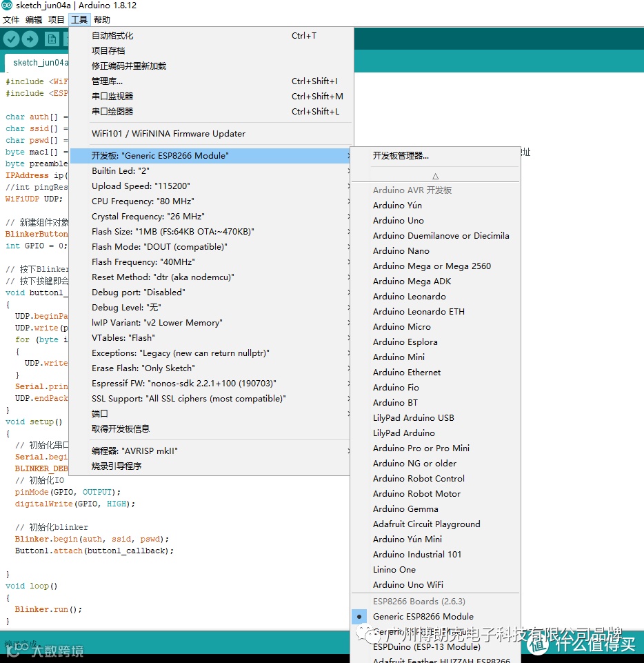Click 取得开发板信息 menu entry
Image resolution: width=644 pixels, height=663 pixels.
210,428
